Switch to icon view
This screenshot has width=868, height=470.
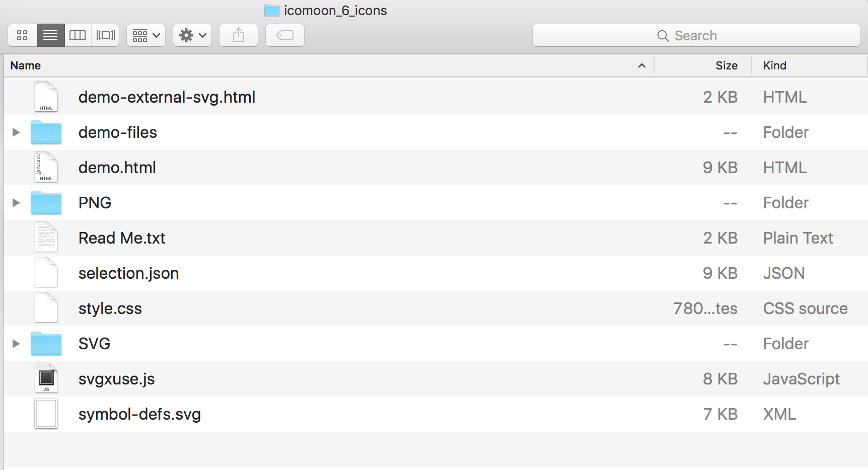pyautogui.click(x=22, y=35)
